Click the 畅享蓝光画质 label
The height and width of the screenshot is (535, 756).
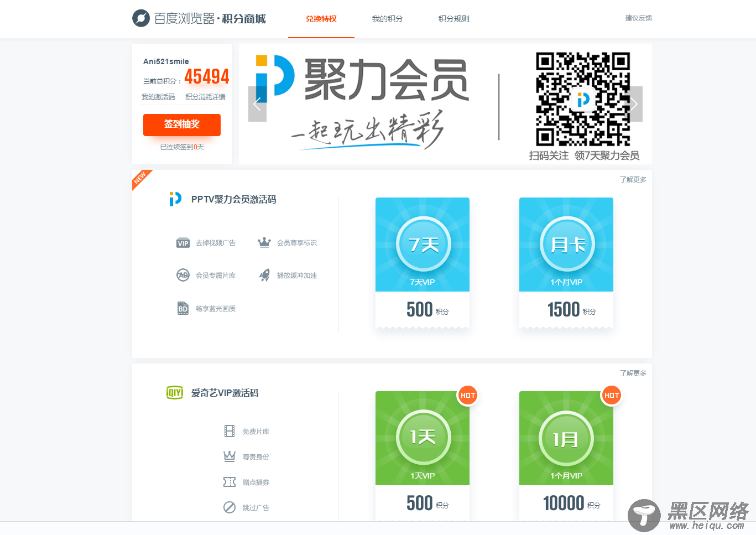[x=216, y=309]
